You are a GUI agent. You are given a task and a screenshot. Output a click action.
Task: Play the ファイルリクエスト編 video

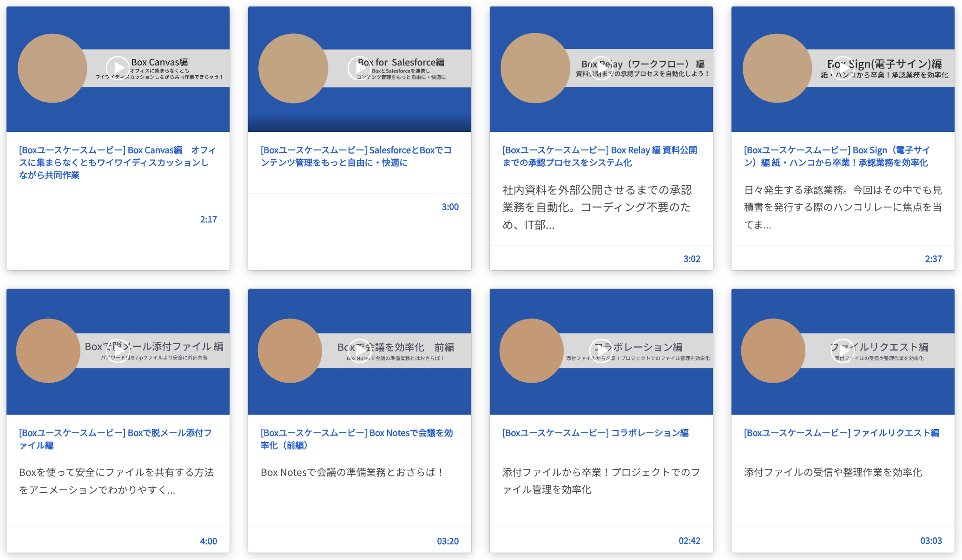[x=843, y=351]
